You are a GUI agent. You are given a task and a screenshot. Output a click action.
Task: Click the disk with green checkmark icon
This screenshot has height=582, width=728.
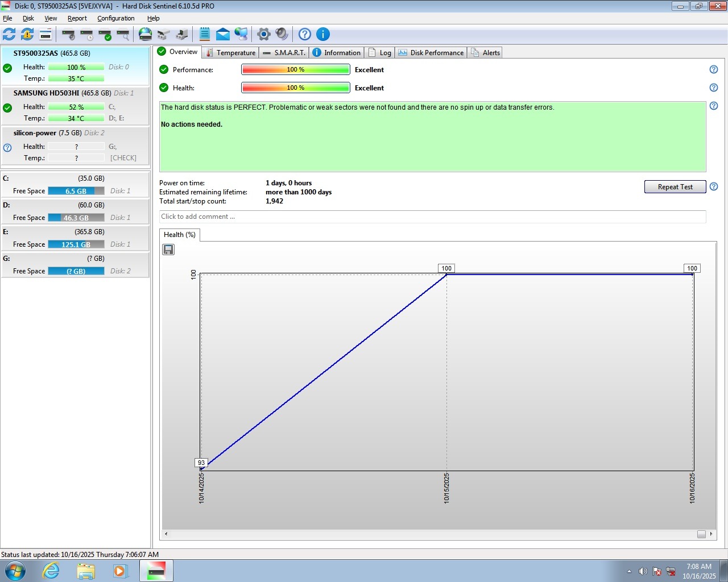(105, 34)
